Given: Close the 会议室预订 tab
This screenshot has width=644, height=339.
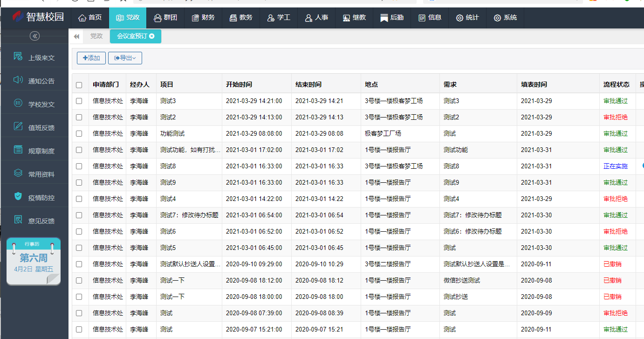Looking at the screenshot, I should [x=152, y=36].
